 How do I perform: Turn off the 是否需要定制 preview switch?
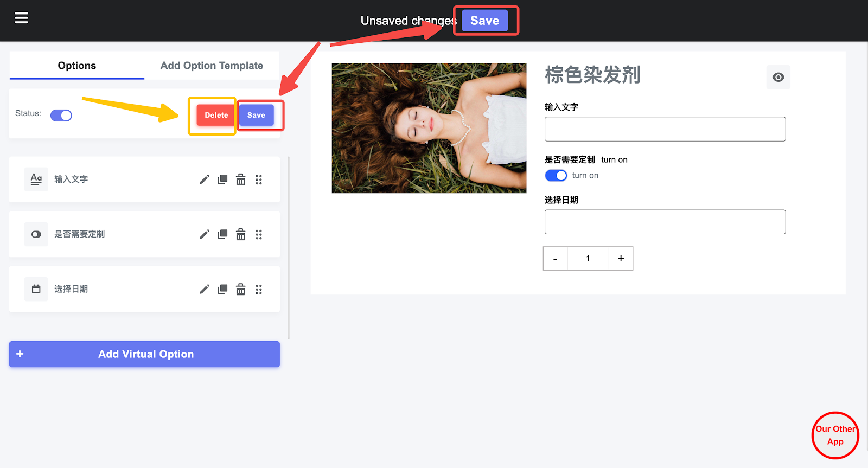pyautogui.click(x=556, y=176)
